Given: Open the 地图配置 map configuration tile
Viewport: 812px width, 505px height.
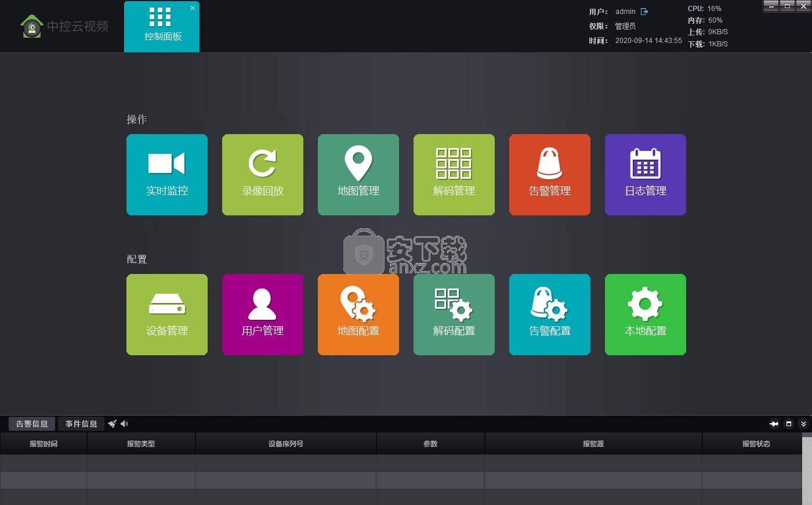Looking at the screenshot, I should pyautogui.click(x=358, y=315).
